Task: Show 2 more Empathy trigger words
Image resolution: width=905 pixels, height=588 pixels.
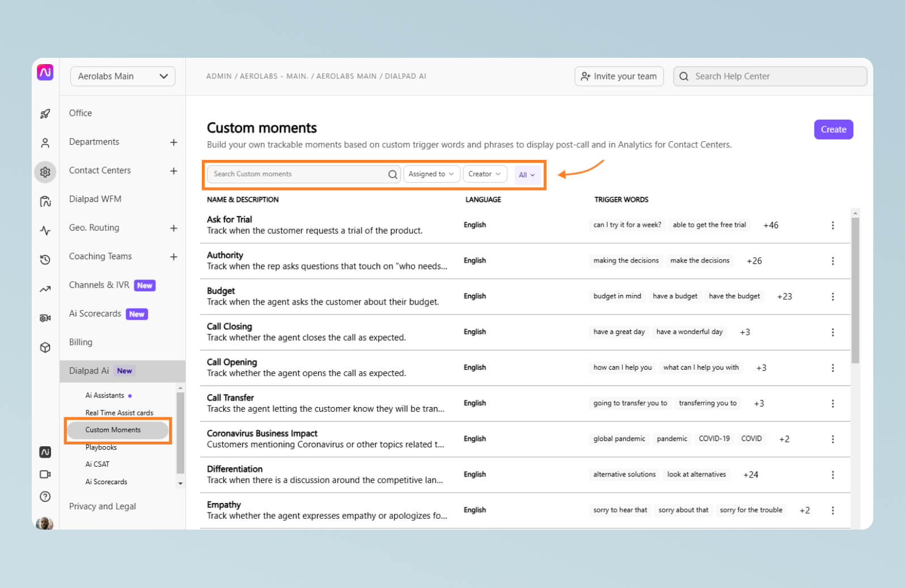Action: coord(805,510)
